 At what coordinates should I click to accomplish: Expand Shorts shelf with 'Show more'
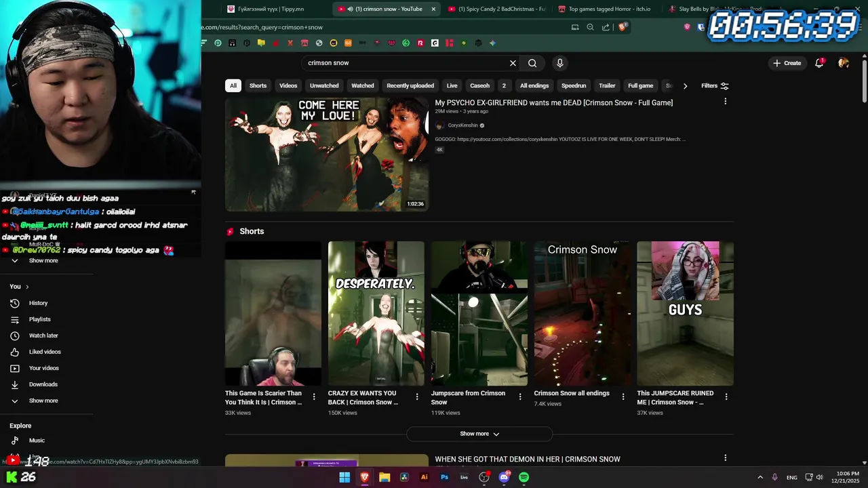coord(479,434)
